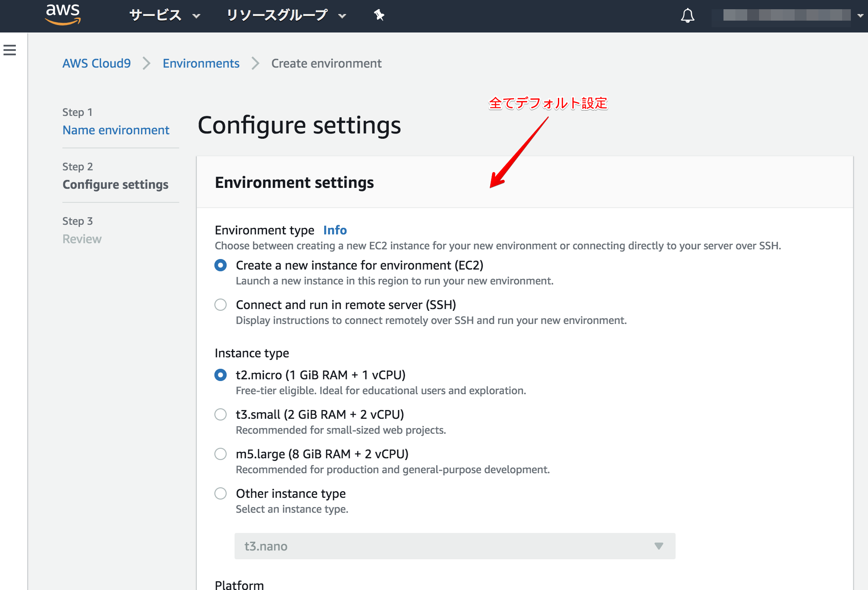Click the blurred account name in header
The height and width of the screenshot is (590, 868).
point(786,15)
